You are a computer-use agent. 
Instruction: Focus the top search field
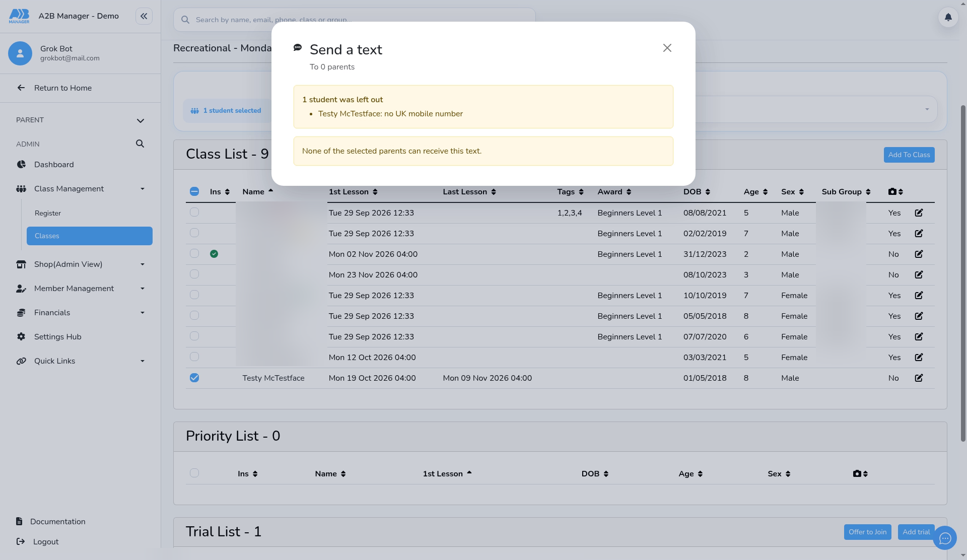355,20
